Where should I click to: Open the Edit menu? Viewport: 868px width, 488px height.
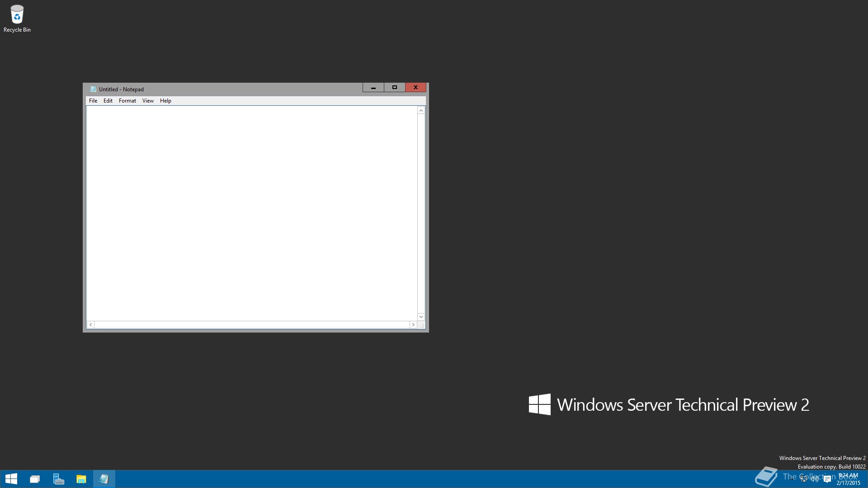[108, 101]
